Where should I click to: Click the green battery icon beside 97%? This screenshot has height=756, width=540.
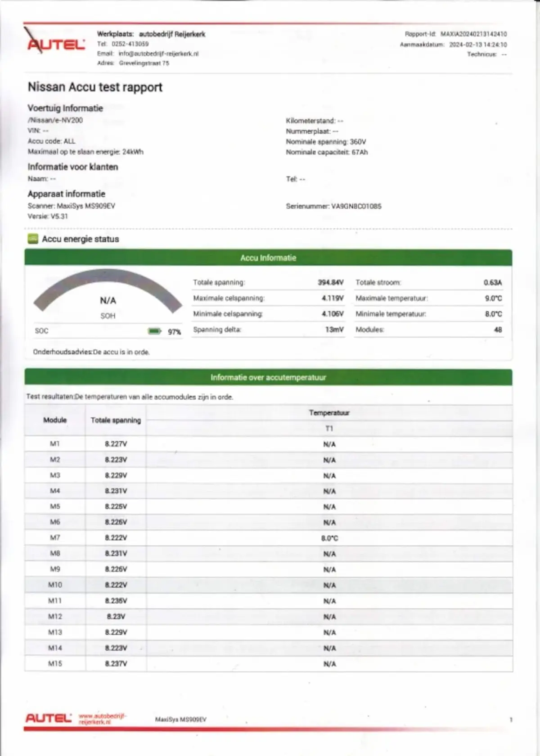tap(154, 331)
